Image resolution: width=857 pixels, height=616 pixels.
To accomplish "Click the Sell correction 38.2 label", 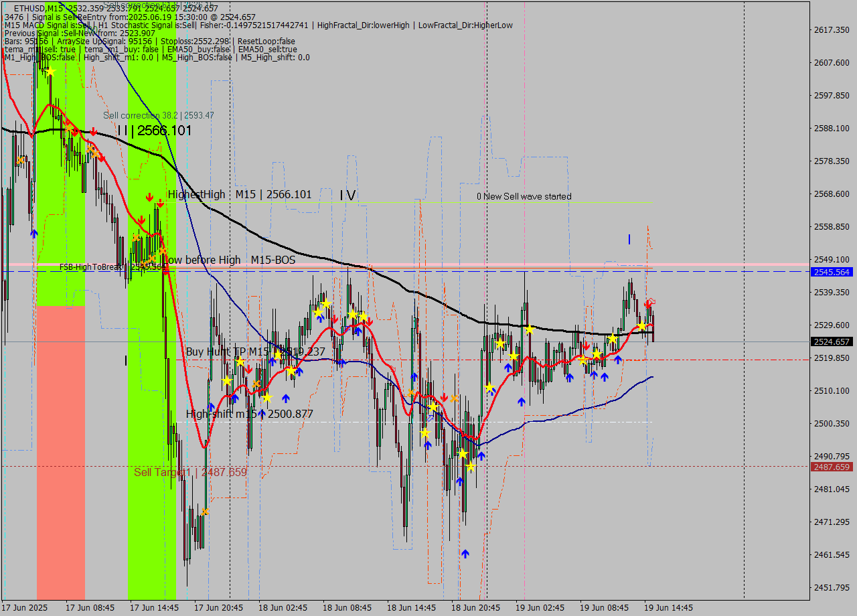I will [158, 115].
